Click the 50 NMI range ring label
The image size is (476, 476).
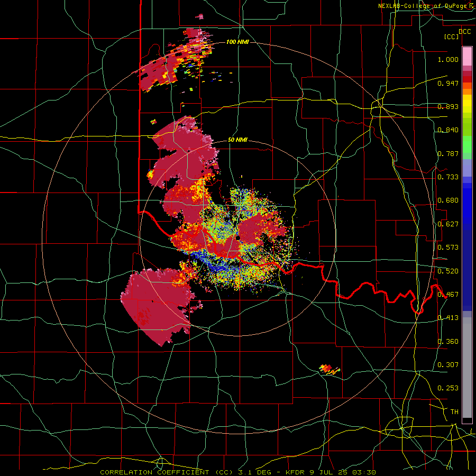click(237, 140)
